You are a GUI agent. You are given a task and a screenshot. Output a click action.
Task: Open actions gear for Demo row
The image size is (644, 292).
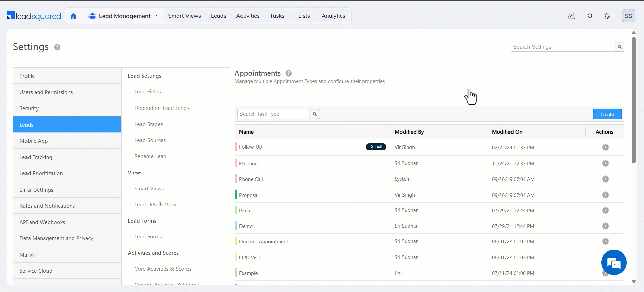pos(606,226)
